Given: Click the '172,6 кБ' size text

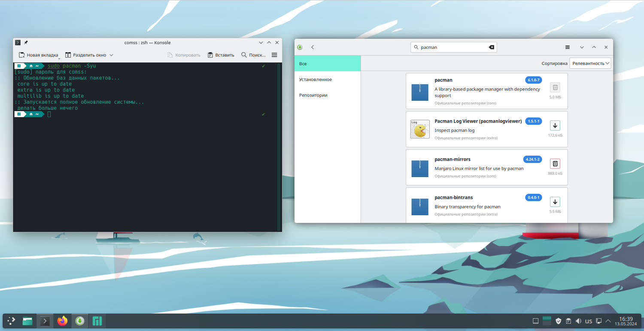Looking at the screenshot, I should pos(555,135).
